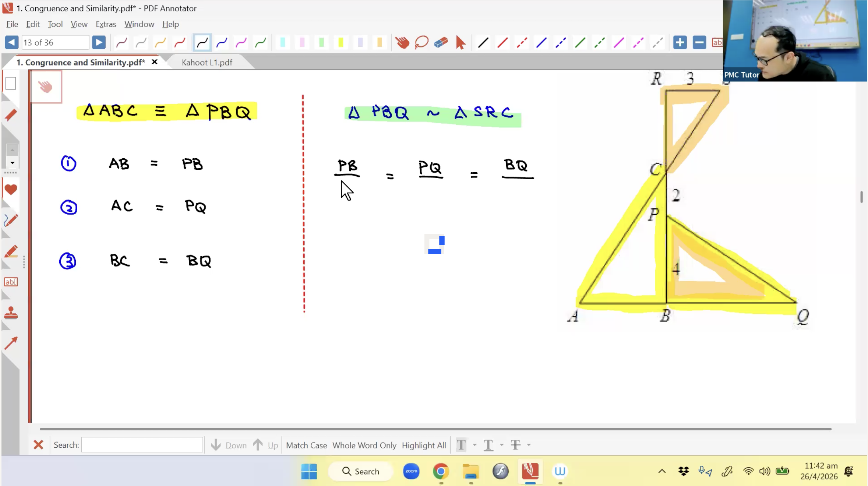Open the File menu

12,24
